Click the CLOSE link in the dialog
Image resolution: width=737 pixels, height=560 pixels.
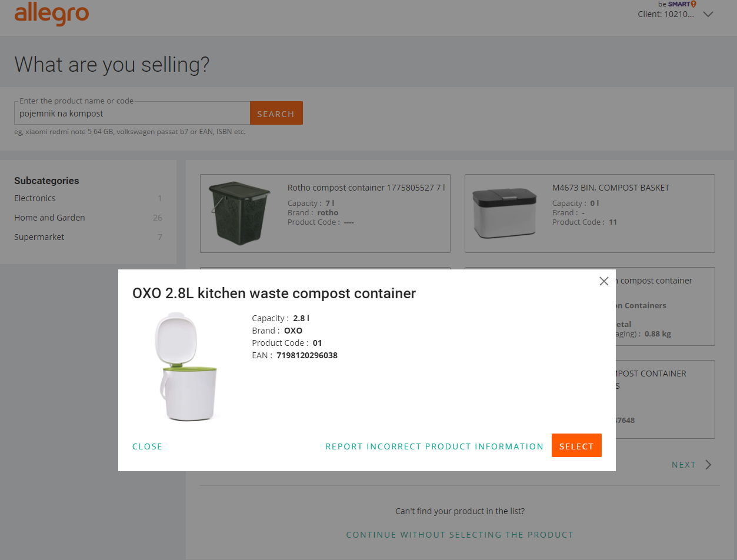(x=147, y=446)
